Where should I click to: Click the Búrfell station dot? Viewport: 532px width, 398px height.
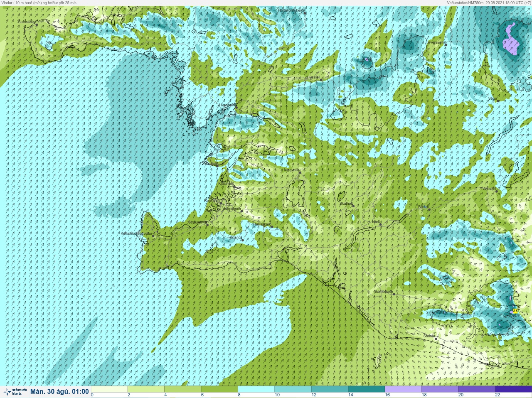tap(429, 209)
